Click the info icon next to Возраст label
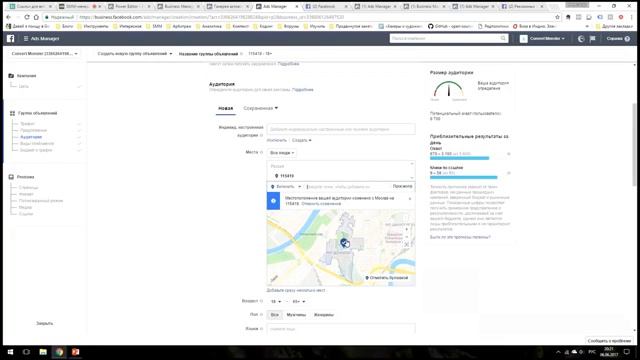Image resolution: width=640 pixels, height=360 pixels. tap(262, 301)
